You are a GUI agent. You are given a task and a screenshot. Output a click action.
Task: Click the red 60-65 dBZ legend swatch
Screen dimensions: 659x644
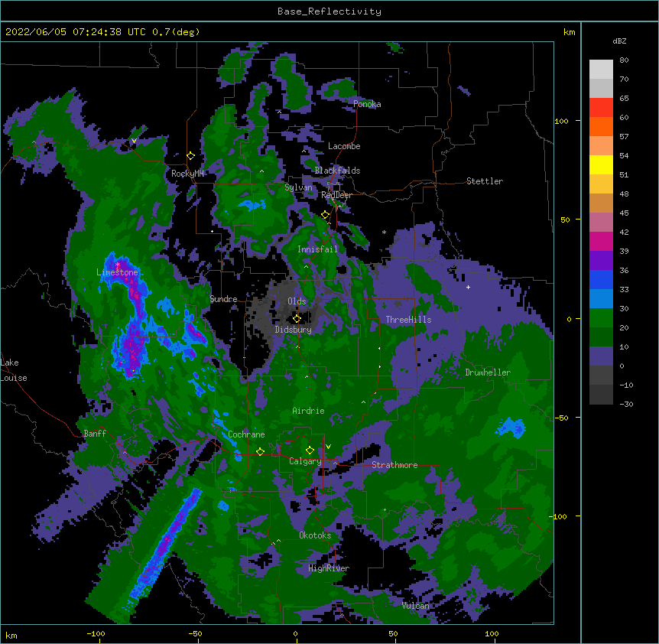point(601,107)
